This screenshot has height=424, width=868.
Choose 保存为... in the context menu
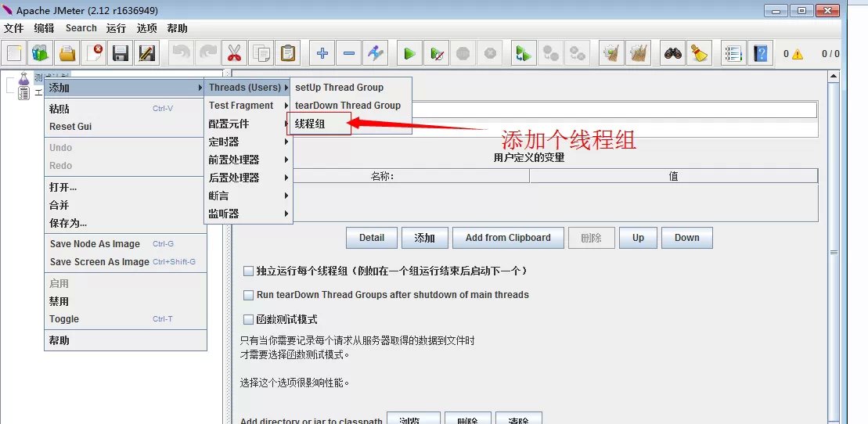coord(124,223)
